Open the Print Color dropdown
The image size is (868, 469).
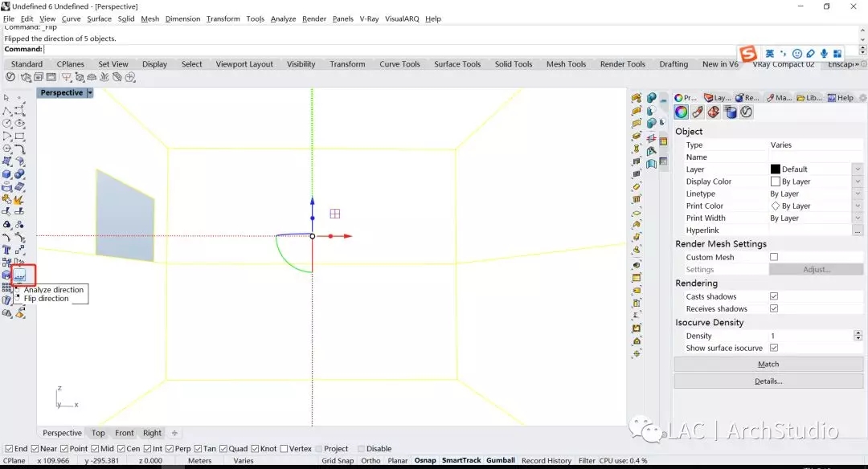point(858,206)
